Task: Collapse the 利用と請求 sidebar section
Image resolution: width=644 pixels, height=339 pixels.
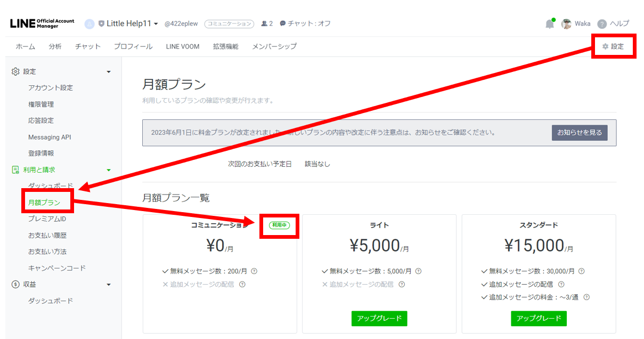Action: pyautogui.click(x=109, y=170)
